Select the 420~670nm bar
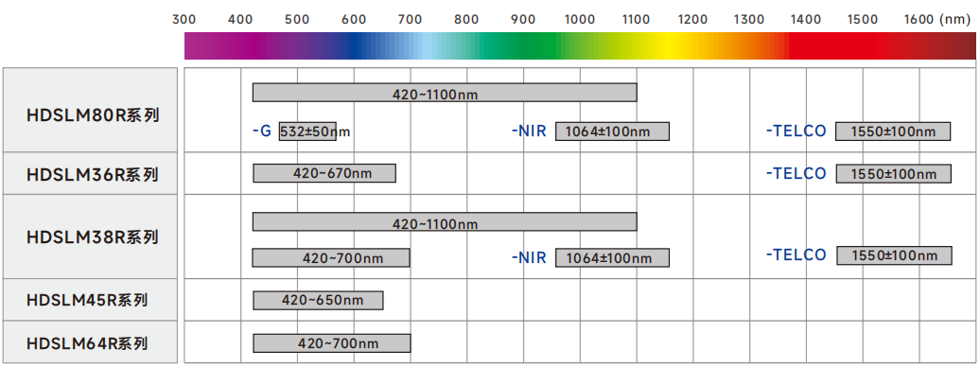 324,173
